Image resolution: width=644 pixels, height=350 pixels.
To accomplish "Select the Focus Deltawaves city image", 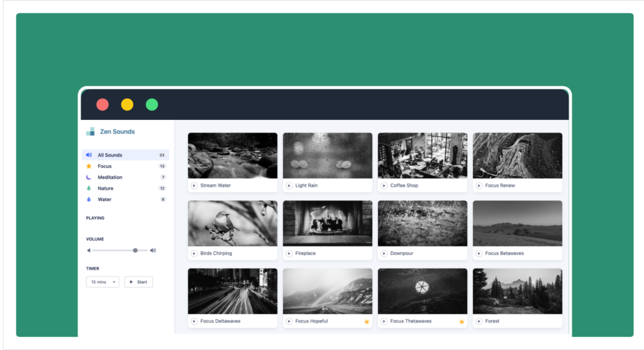I will (233, 292).
